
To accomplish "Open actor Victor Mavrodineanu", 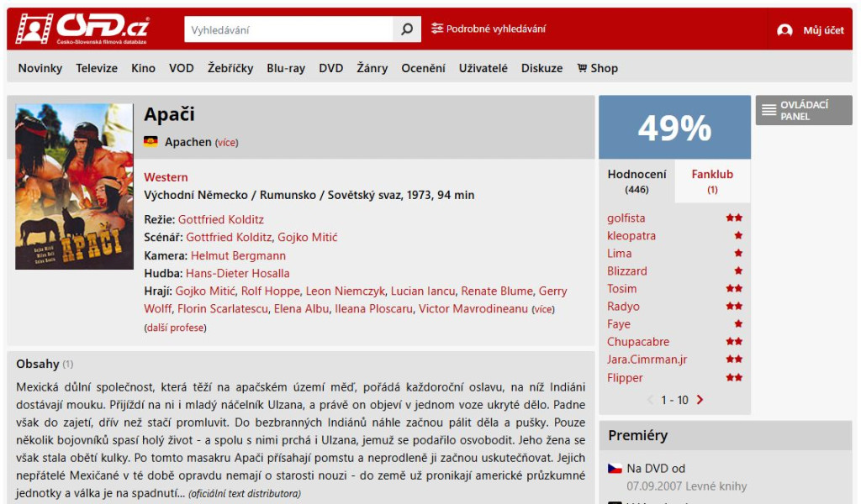I will (473, 309).
